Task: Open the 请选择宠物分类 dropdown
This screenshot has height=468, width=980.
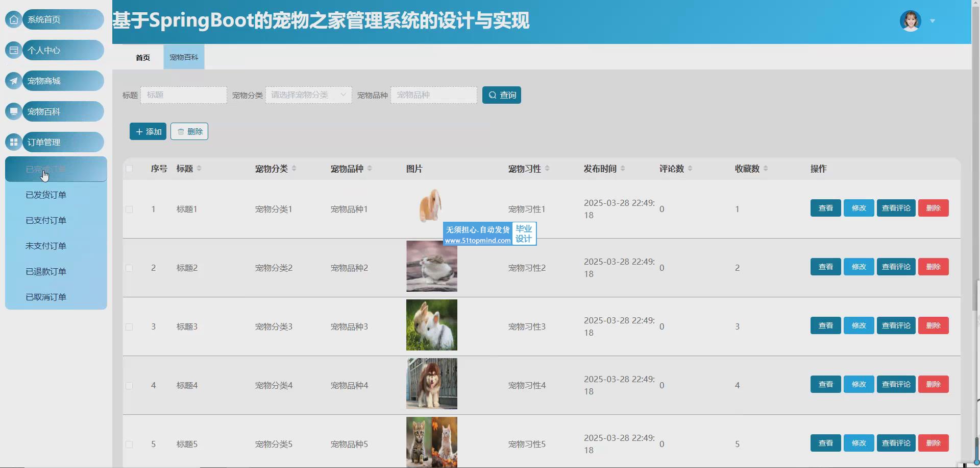Action: (308, 95)
